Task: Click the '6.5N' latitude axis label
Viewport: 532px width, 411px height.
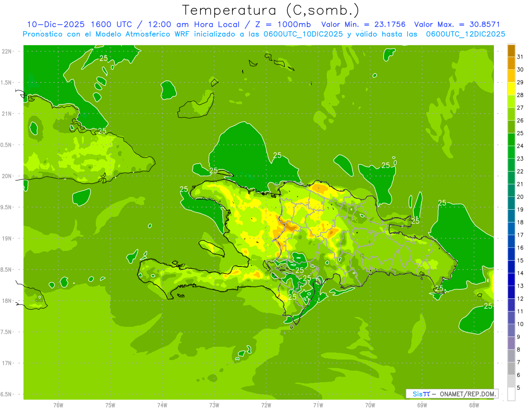Action: point(6,394)
